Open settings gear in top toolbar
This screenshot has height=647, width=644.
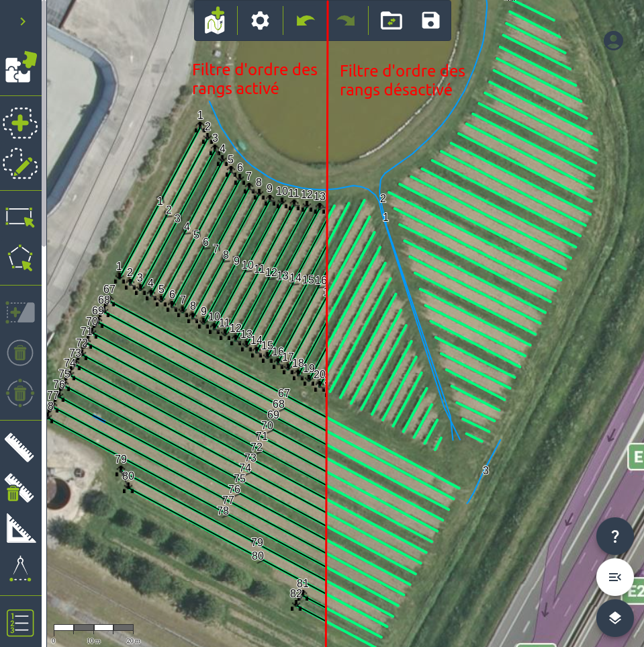coord(260,21)
